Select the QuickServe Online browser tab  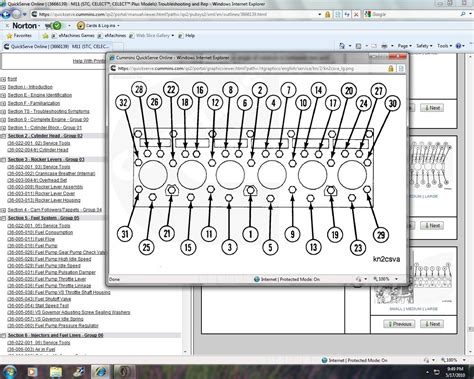56,46
